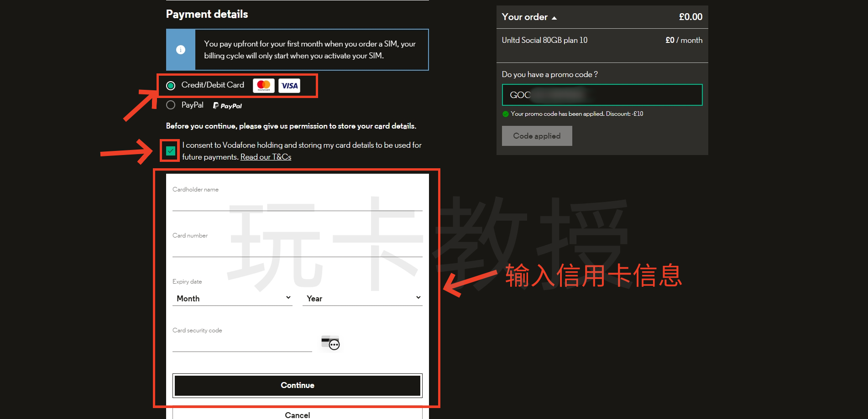Image resolution: width=868 pixels, height=419 pixels.
Task: Click the PayPal logo
Action: click(228, 106)
